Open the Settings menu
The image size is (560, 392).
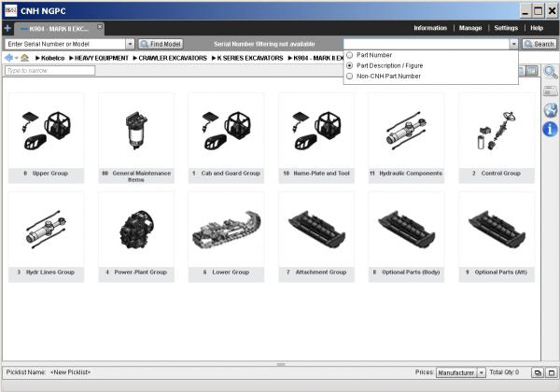pos(506,28)
